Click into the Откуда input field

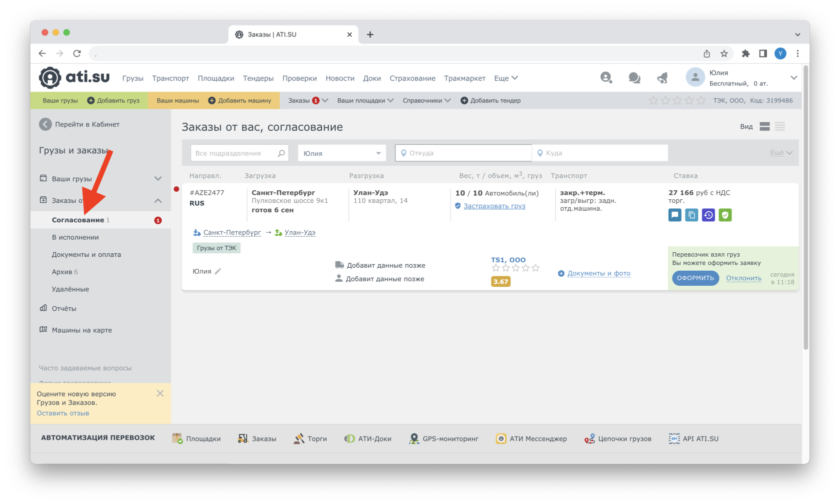click(463, 153)
